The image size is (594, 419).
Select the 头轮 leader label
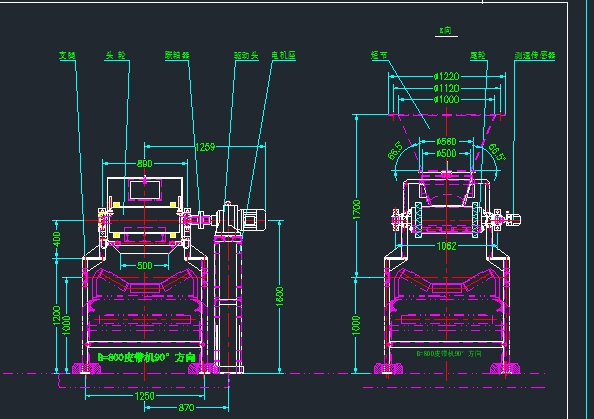(x=116, y=55)
